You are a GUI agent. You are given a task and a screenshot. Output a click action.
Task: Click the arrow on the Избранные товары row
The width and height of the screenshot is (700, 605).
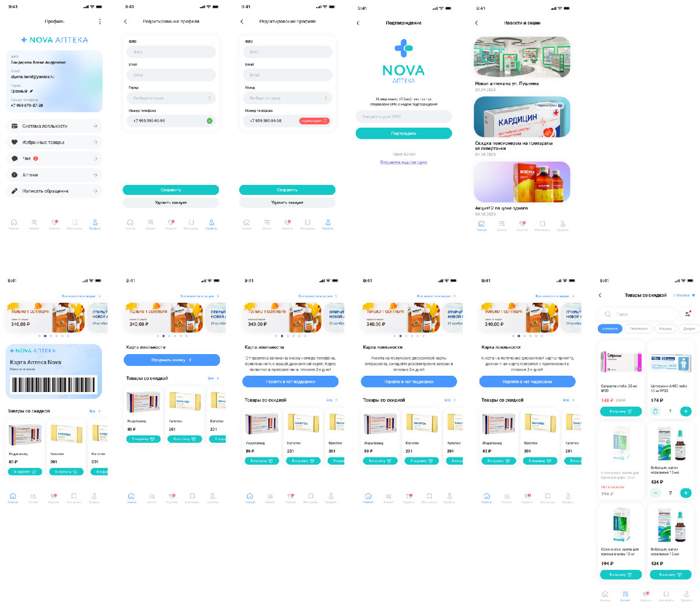95,142
